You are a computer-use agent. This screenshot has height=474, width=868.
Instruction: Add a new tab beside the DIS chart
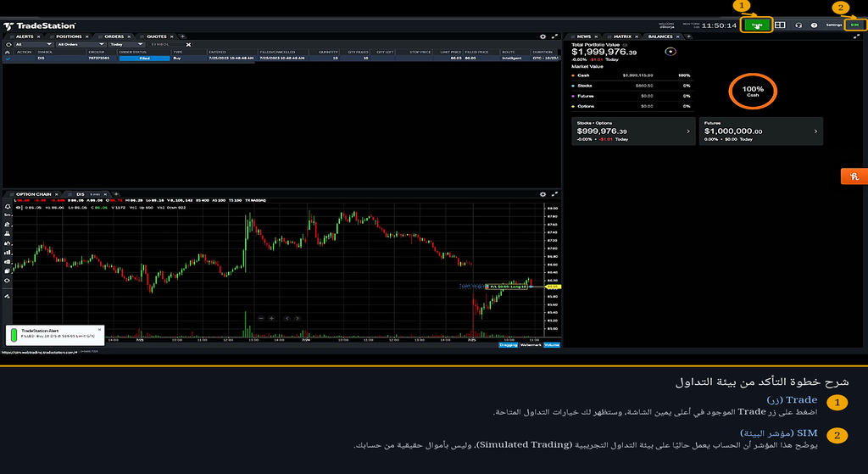(x=115, y=194)
